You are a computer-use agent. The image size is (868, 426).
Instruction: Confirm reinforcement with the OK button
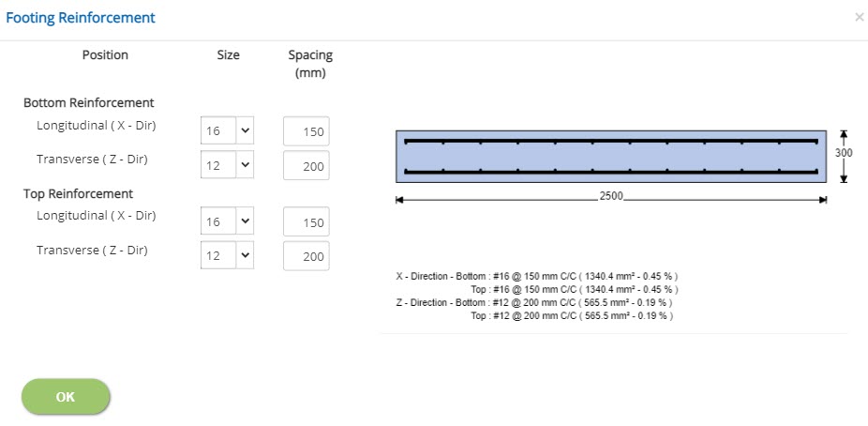(x=66, y=397)
